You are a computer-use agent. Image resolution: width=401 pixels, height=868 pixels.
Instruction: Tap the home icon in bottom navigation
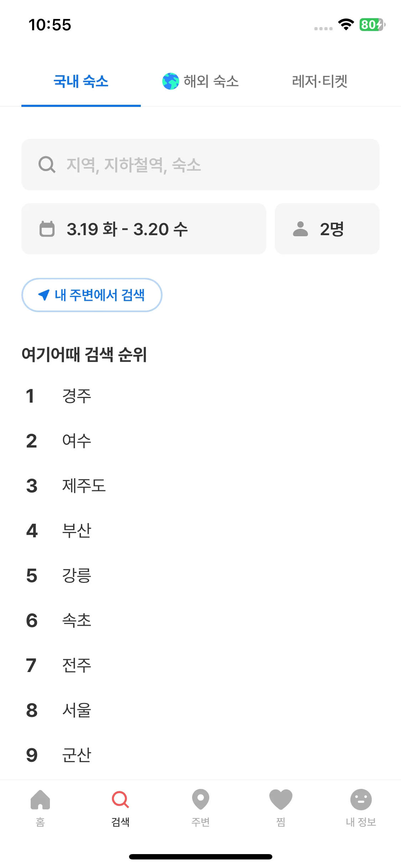click(40, 800)
